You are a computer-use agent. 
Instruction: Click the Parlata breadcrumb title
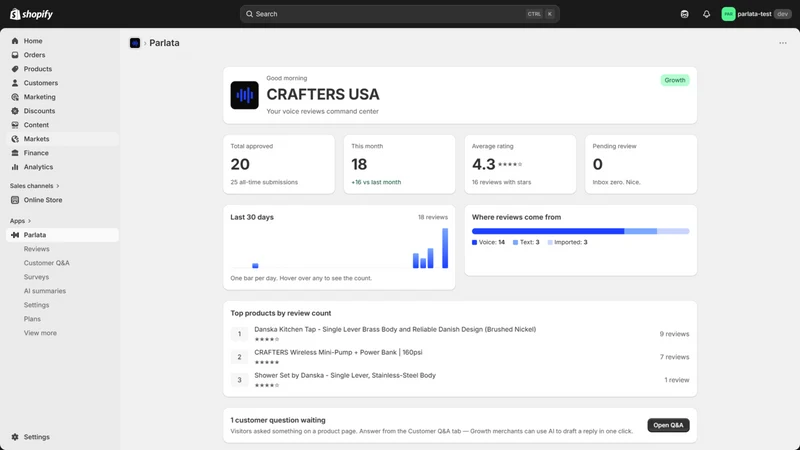pos(164,43)
